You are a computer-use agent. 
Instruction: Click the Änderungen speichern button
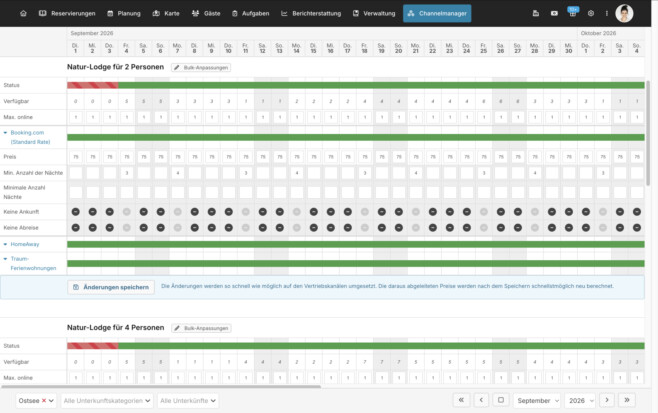pos(111,287)
